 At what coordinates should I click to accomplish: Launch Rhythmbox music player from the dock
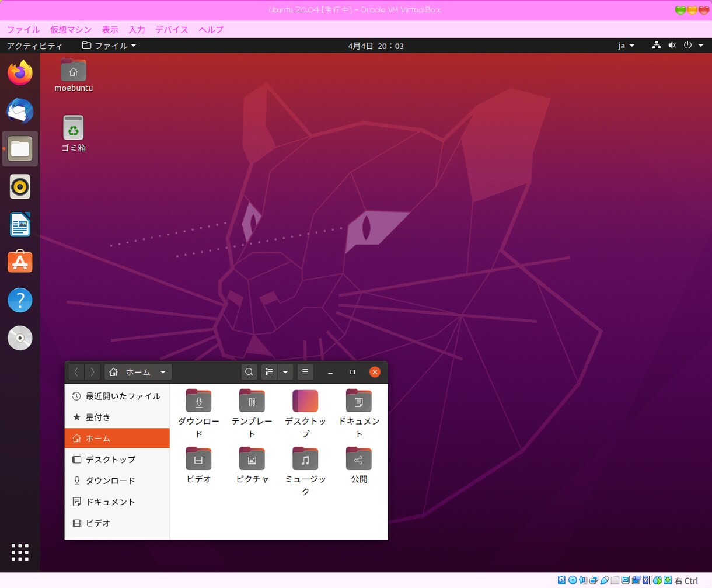[x=20, y=187]
